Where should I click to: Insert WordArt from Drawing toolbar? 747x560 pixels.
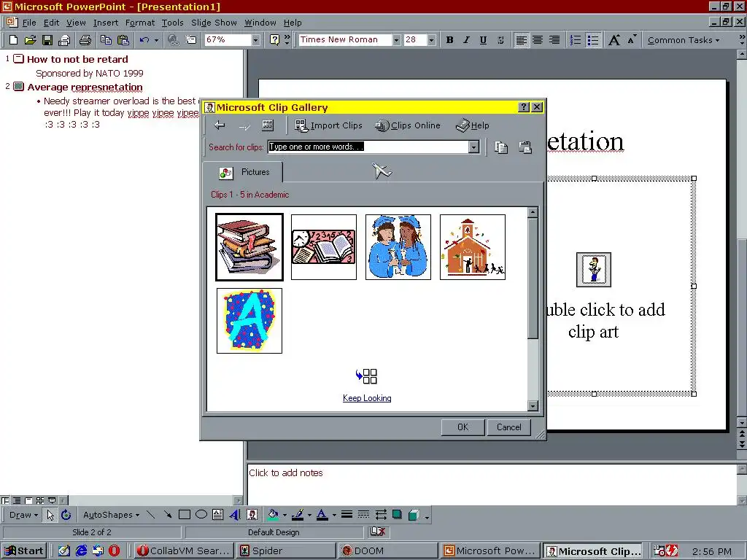click(x=235, y=515)
